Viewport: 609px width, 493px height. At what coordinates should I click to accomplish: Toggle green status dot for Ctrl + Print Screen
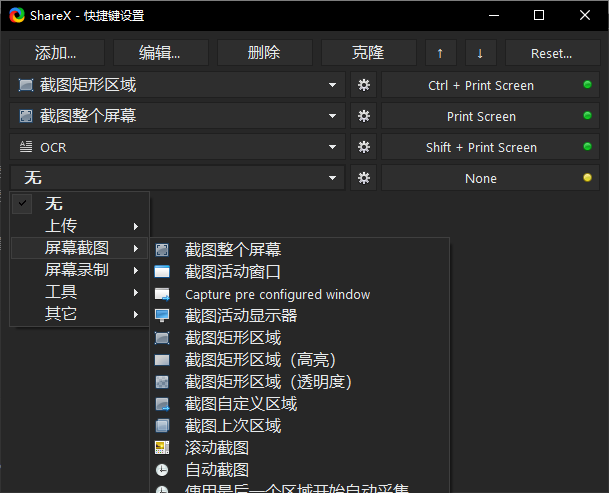point(587,84)
